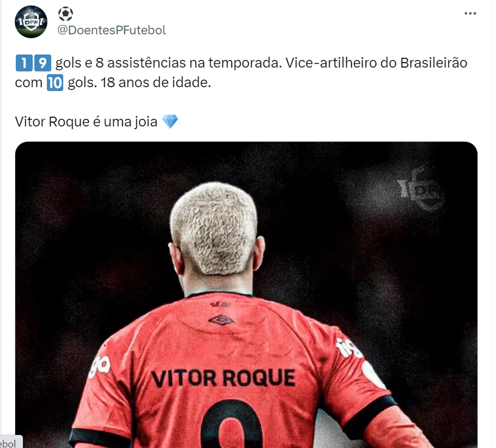This screenshot has height=448, width=496.
Task: Visit the @DoentesPFutebol handle link
Action: point(111,30)
